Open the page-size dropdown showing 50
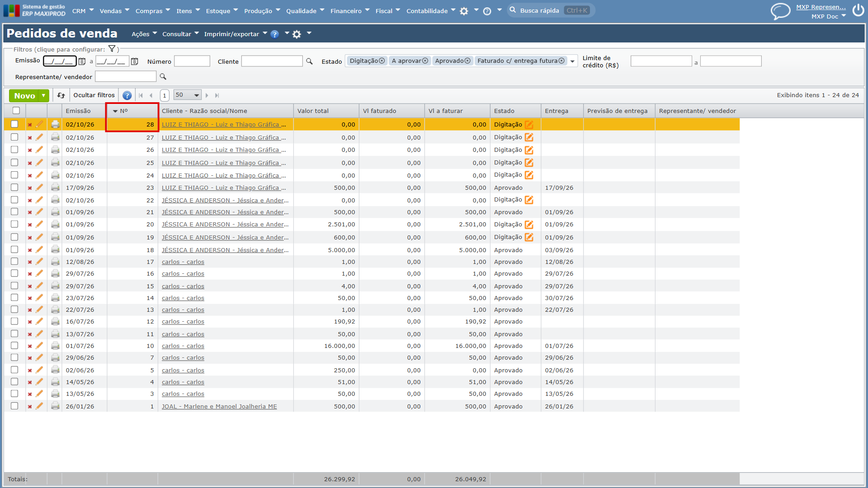Viewport: 868px width, 488px height. click(x=187, y=95)
